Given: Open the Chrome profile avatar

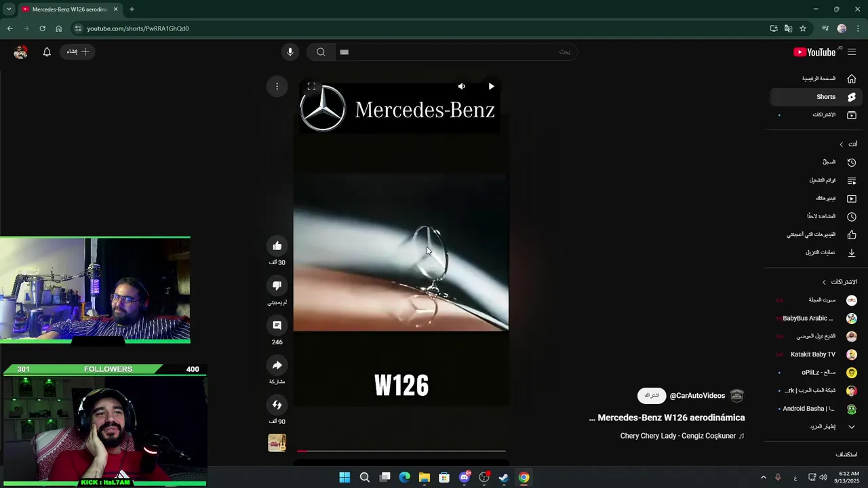Looking at the screenshot, I should 842,28.
